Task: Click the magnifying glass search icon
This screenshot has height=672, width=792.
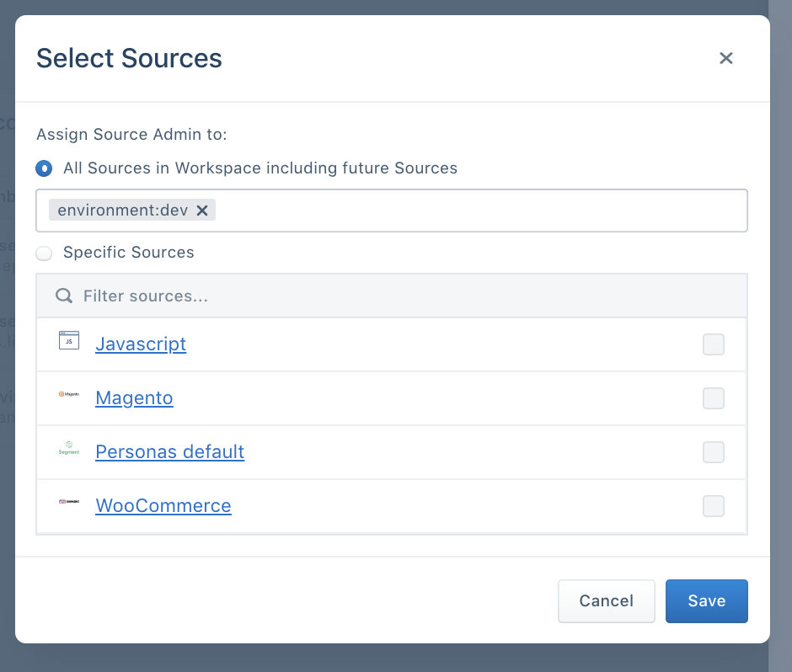Action: [63, 296]
